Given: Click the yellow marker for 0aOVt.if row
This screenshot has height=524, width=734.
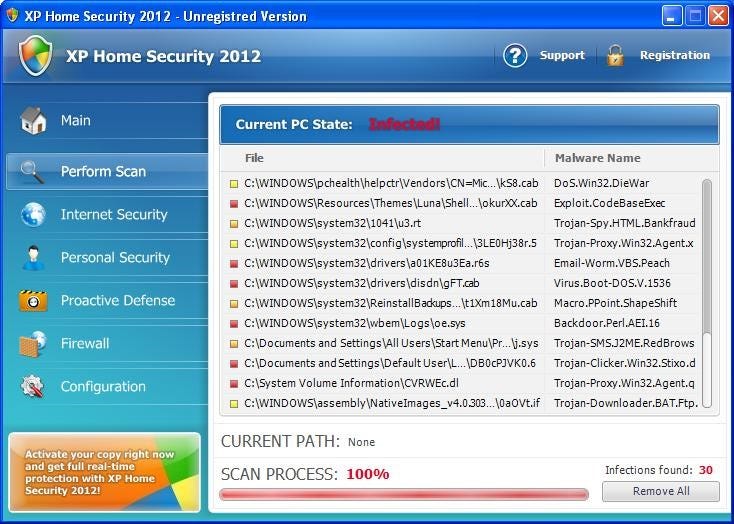Looking at the screenshot, I should [234, 404].
